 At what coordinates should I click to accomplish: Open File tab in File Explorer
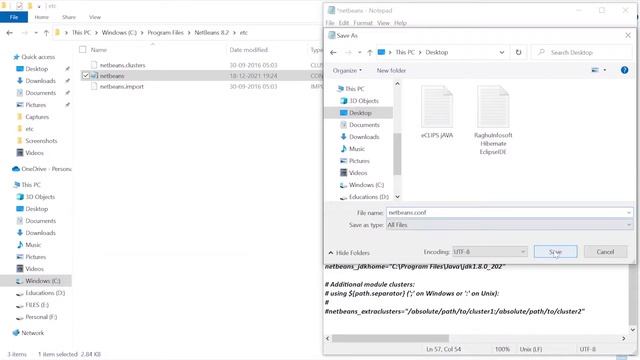[14, 17]
